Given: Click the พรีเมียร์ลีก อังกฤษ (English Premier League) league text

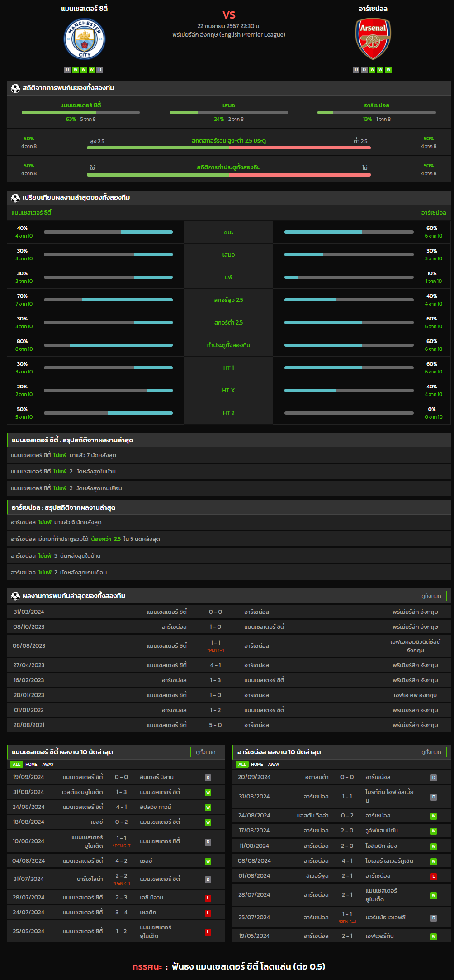Looking at the screenshot, I should click(x=229, y=35).
